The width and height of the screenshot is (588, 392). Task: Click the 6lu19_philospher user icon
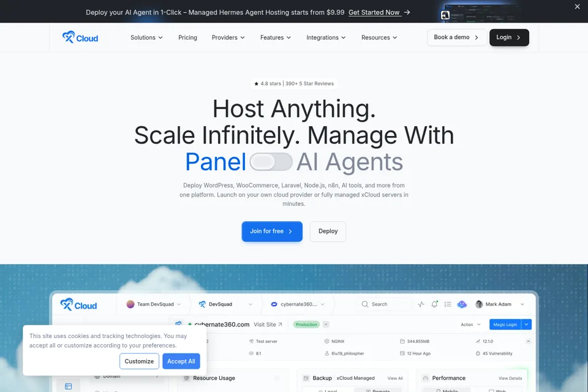tap(326, 353)
